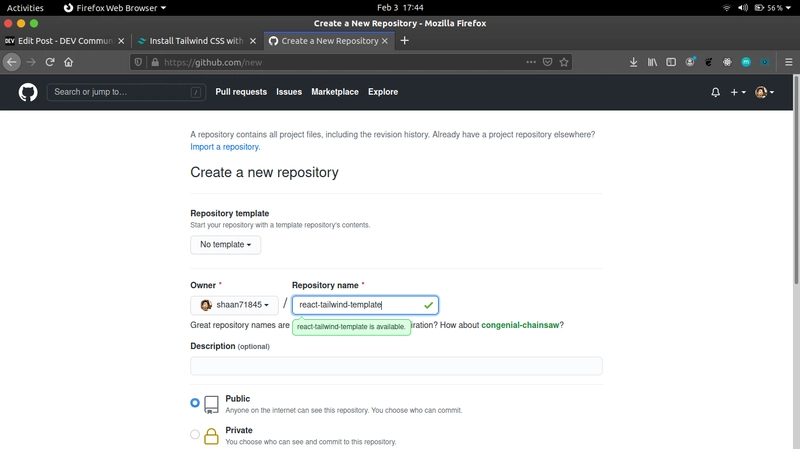Viewport: 800px width, 449px height.
Task: Open the notifications bell
Action: coord(715,92)
